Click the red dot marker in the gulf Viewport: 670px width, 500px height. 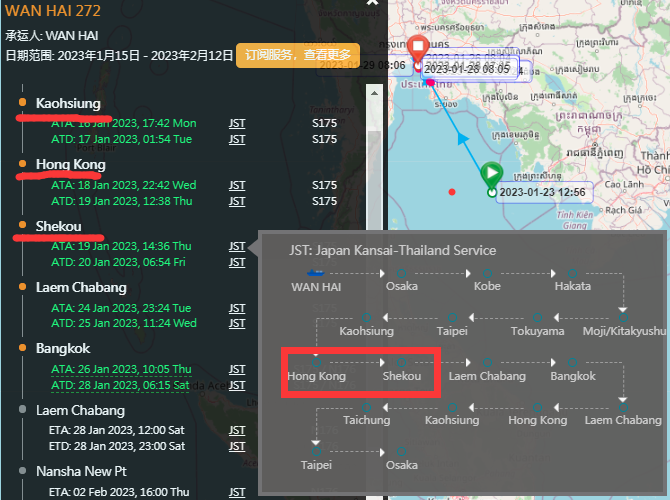[452, 192]
